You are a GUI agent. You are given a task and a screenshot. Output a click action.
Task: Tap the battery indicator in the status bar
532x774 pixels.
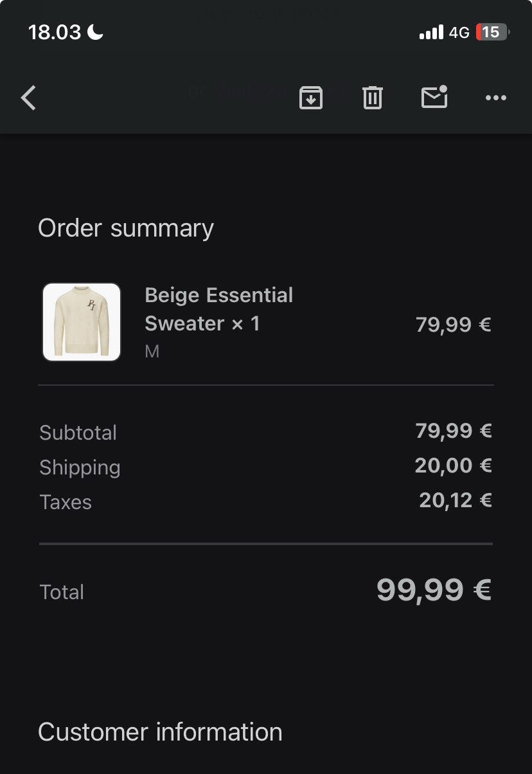coord(492,32)
